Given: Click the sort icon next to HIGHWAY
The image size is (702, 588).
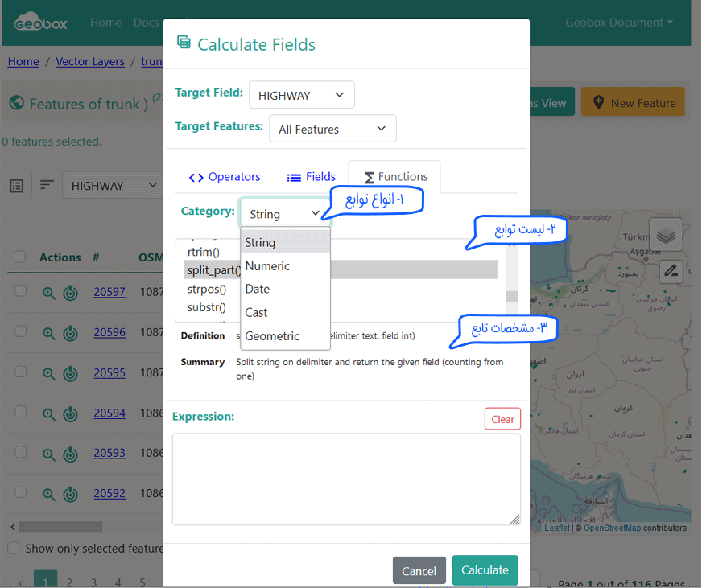Looking at the screenshot, I should tap(47, 185).
